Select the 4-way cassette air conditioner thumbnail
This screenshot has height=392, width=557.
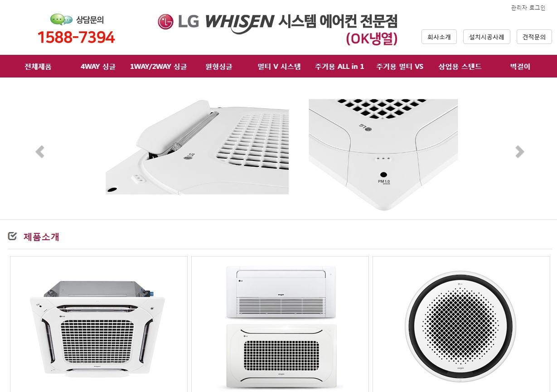coord(99,324)
